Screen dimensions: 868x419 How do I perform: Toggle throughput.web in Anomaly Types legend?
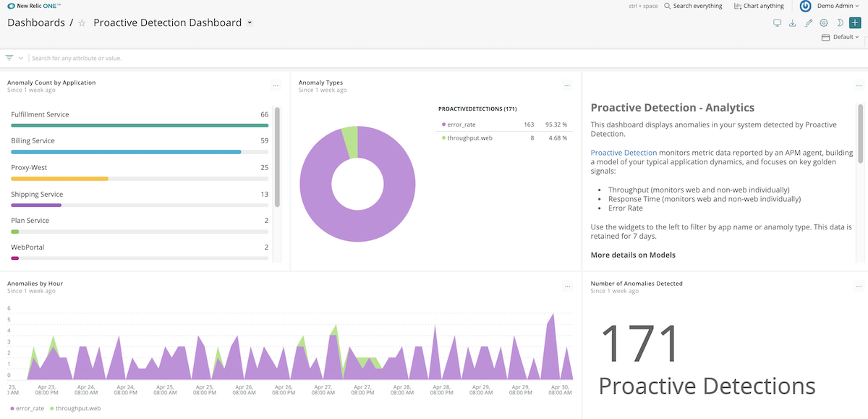(x=467, y=137)
